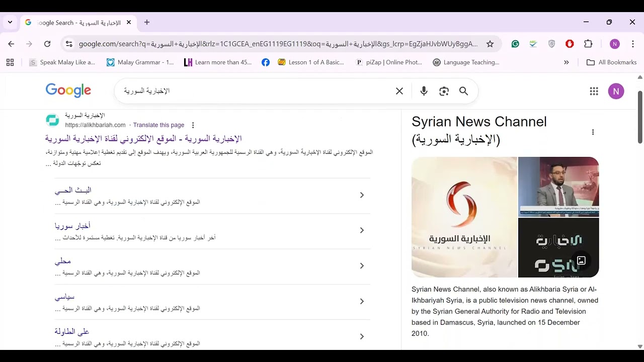
Task: Close the Google Search tab
Action: tap(128, 22)
